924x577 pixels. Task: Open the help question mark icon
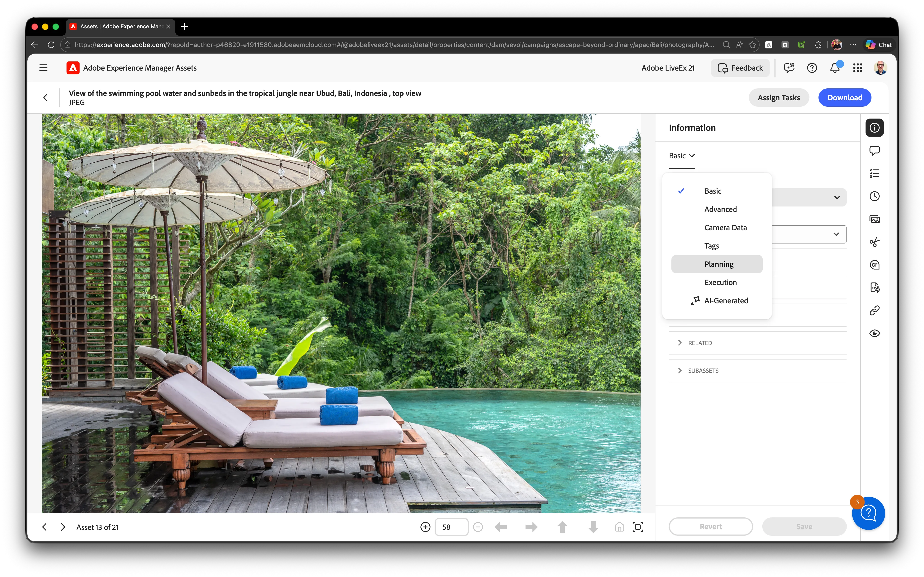[812, 68]
